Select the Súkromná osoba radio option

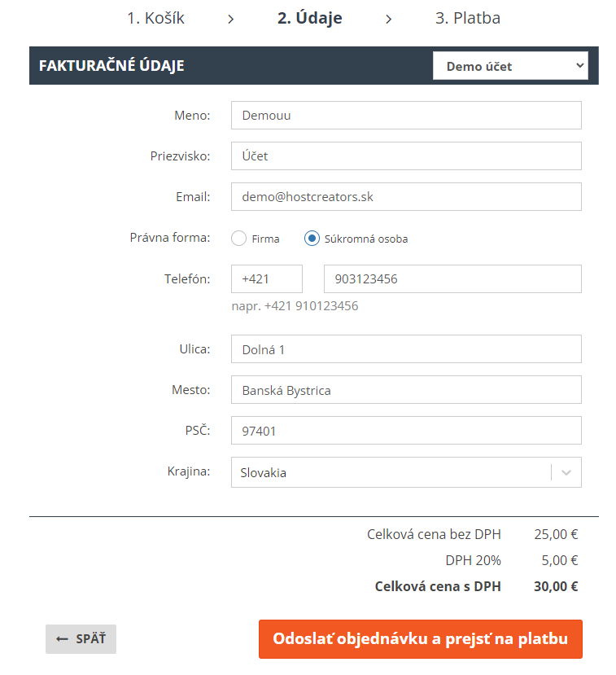pyautogui.click(x=312, y=238)
